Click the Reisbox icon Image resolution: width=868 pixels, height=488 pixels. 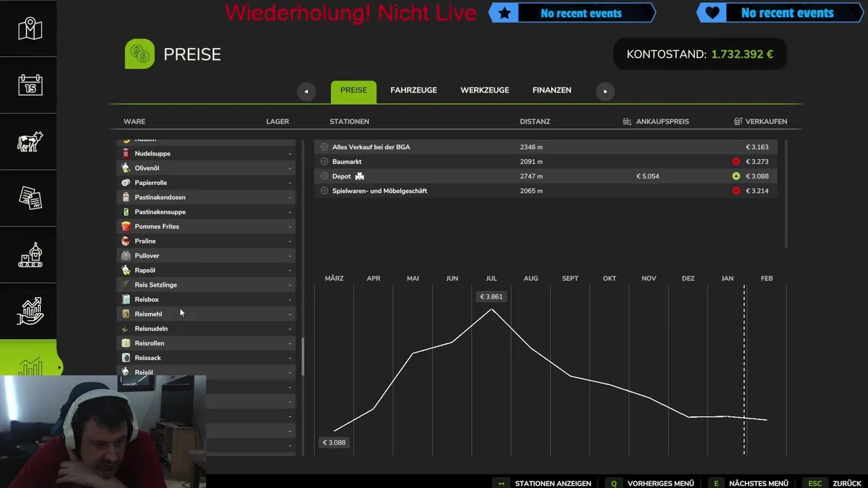[125, 300]
